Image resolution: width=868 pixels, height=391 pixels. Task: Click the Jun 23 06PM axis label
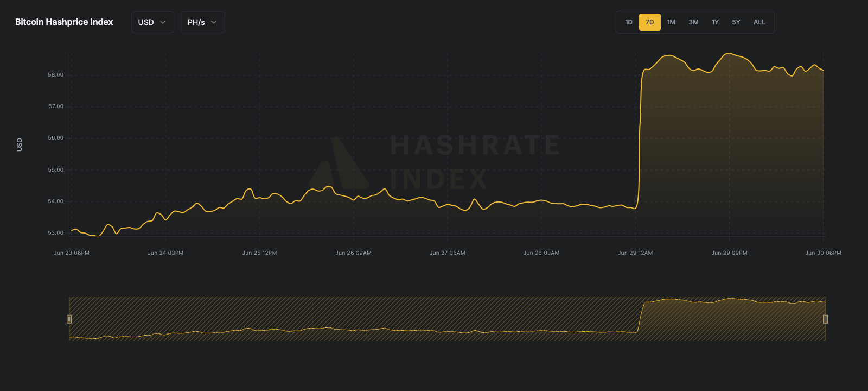point(72,253)
